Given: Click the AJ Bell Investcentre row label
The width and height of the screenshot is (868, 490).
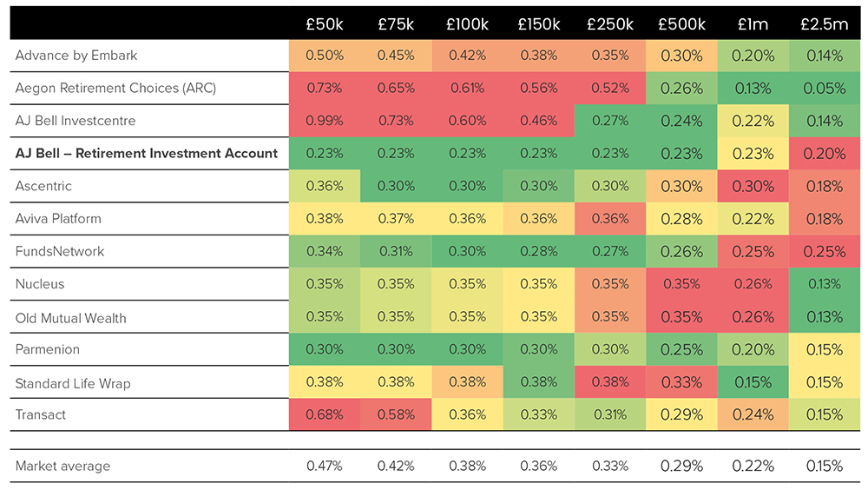Looking at the screenshot, I should [x=76, y=121].
